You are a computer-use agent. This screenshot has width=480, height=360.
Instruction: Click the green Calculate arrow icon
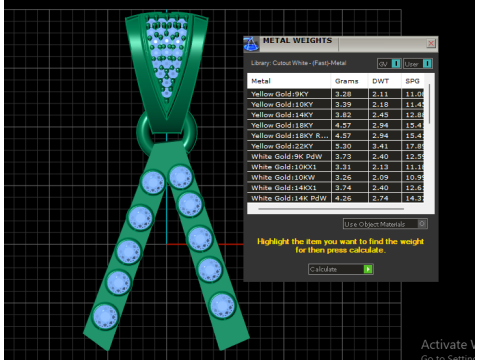coord(368,269)
